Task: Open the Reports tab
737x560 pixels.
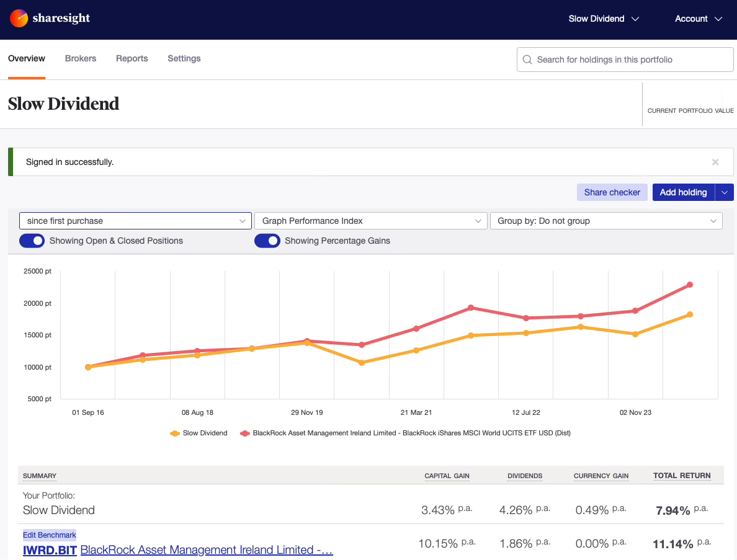Action: [x=132, y=59]
